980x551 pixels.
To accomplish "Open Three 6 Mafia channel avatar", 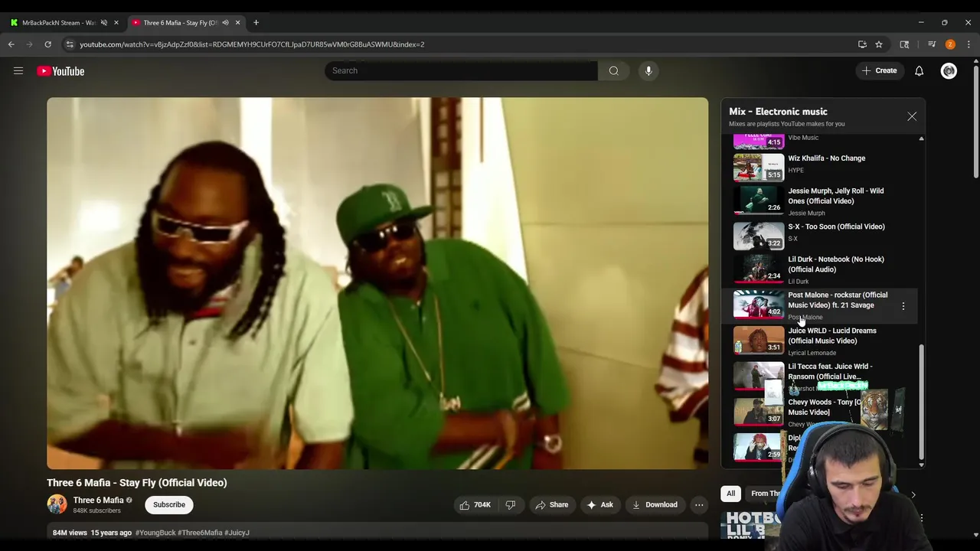I will pos(57,504).
